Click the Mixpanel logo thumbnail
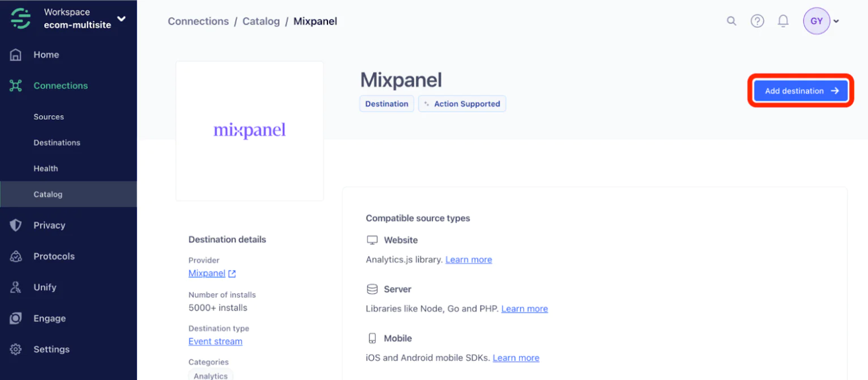868x380 pixels. coord(250,131)
